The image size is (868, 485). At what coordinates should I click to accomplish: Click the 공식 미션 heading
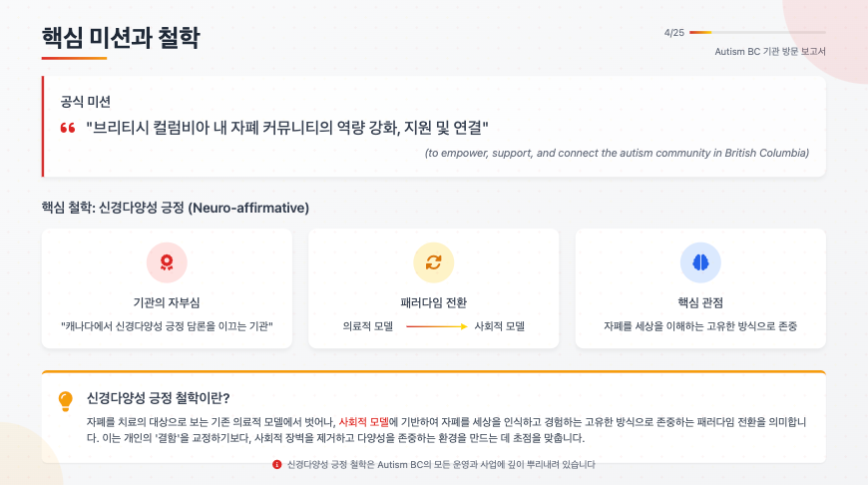point(85,102)
